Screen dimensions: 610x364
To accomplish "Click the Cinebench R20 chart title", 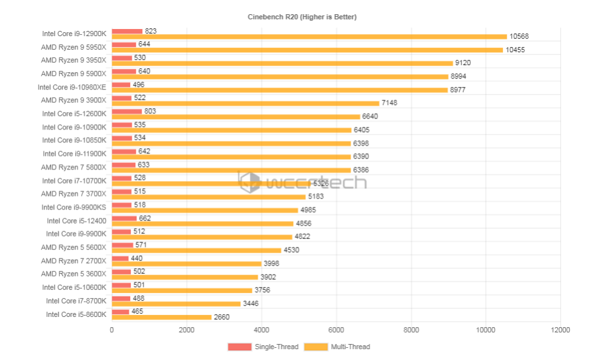I will click(302, 17).
